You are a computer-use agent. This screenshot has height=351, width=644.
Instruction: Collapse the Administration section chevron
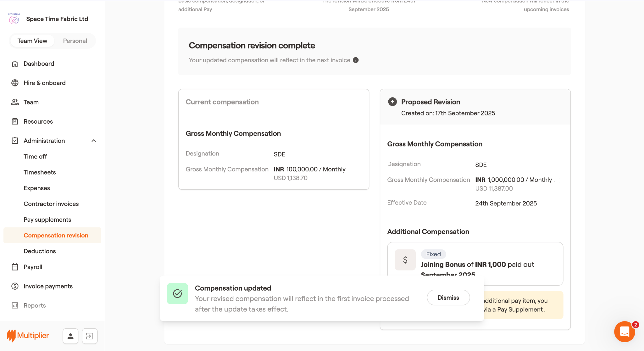[x=94, y=141]
